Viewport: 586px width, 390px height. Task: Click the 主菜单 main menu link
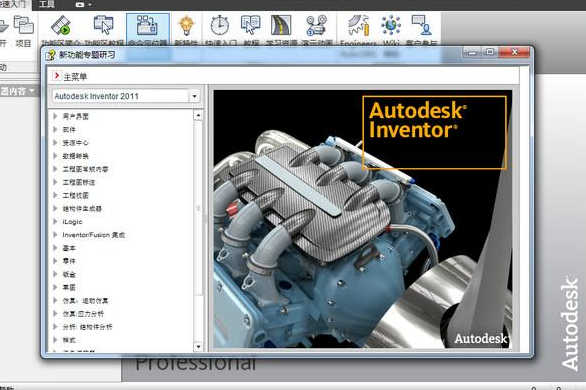[75, 77]
